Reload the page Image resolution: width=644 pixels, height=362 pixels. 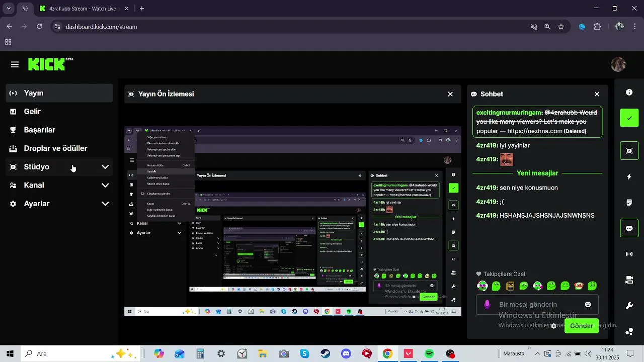pos(39,27)
